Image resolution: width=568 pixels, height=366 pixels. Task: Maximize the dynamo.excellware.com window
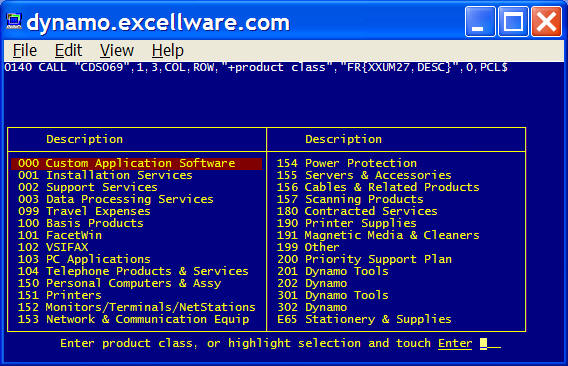pyautogui.click(x=513, y=22)
